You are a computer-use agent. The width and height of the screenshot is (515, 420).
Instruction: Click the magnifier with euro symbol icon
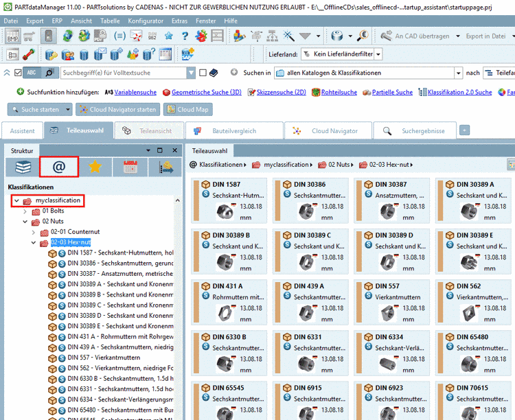pyautogui.click(x=363, y=36)
